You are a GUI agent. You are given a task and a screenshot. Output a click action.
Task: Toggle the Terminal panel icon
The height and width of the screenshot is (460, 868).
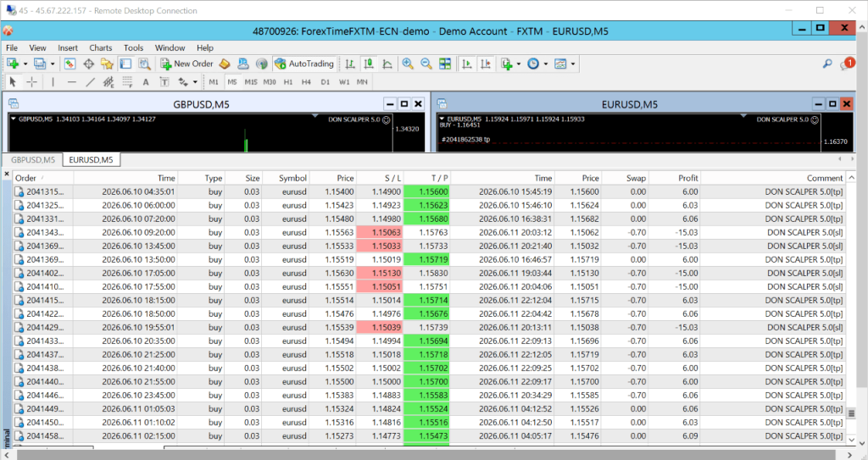pyautogui.click(x=125, y=64)
